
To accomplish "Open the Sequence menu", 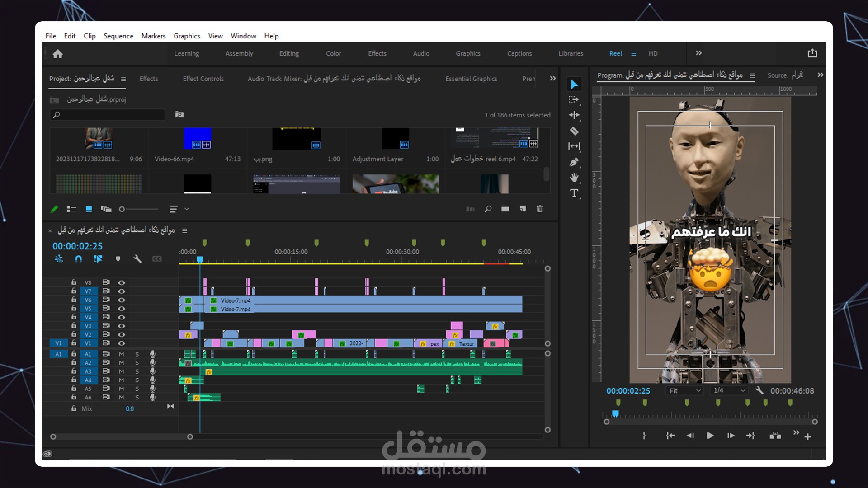I will coord(118,36).
